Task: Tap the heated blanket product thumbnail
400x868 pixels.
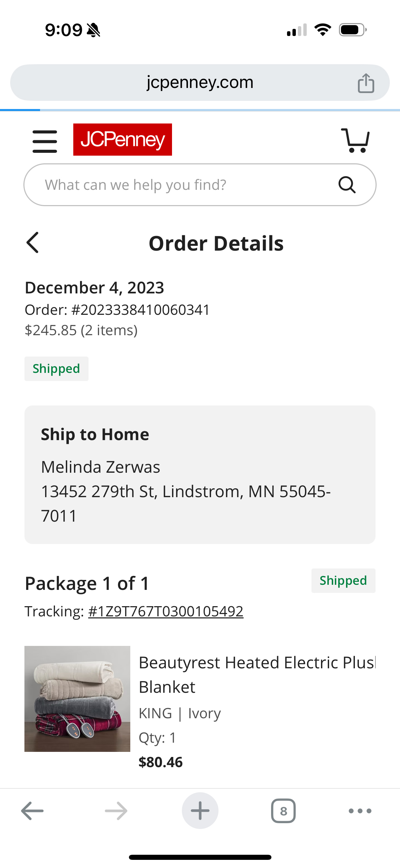Action: (77, 699)
